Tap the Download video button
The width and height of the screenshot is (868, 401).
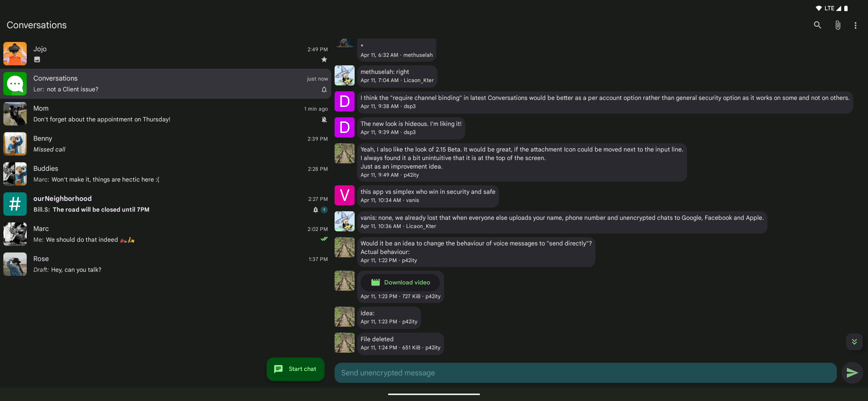pyautogui.click(x=401, y=283)
